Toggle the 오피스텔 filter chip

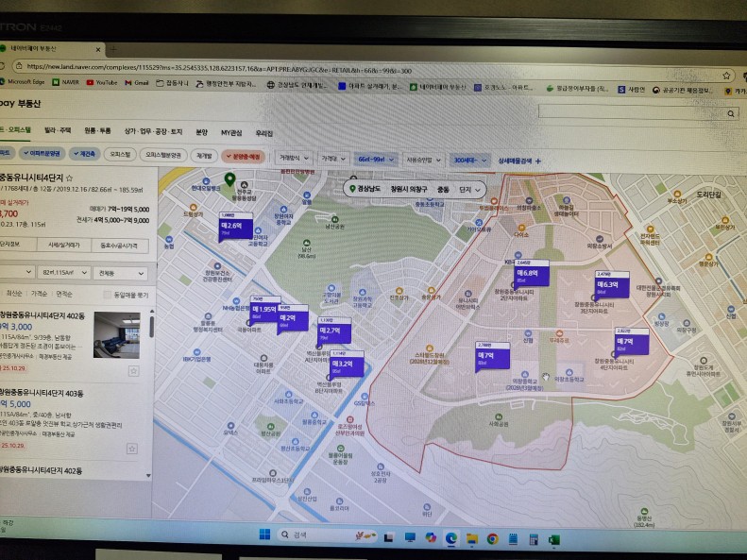[x=120, y=154]
